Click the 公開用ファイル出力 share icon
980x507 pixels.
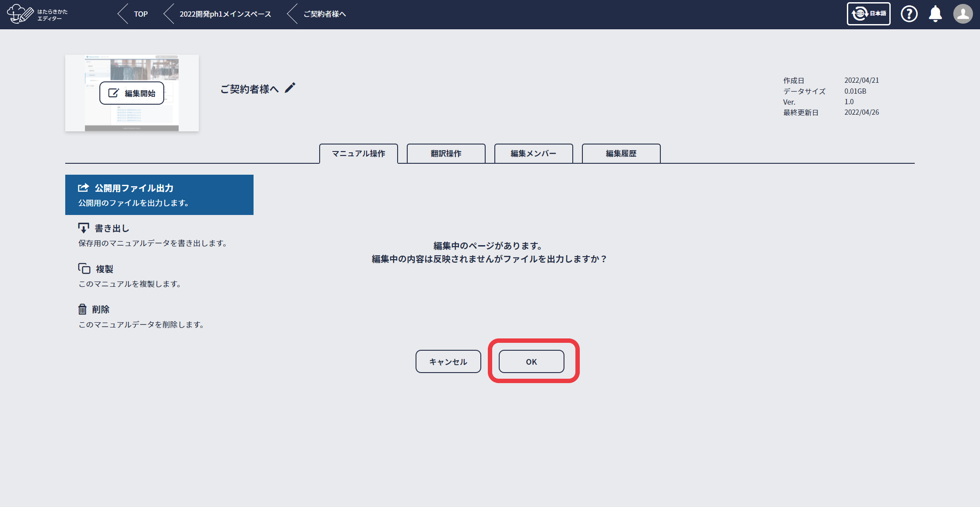click(x=83, y=188)
